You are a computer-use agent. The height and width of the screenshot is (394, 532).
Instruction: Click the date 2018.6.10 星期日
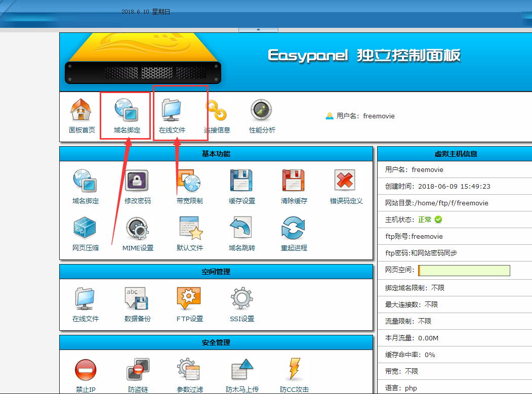[146, 12]
